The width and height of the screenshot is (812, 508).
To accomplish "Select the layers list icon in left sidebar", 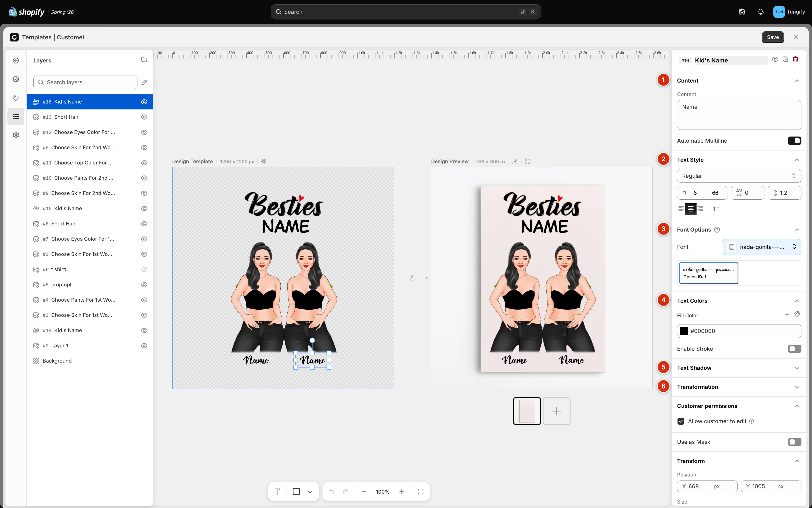I will coord(16,117).
